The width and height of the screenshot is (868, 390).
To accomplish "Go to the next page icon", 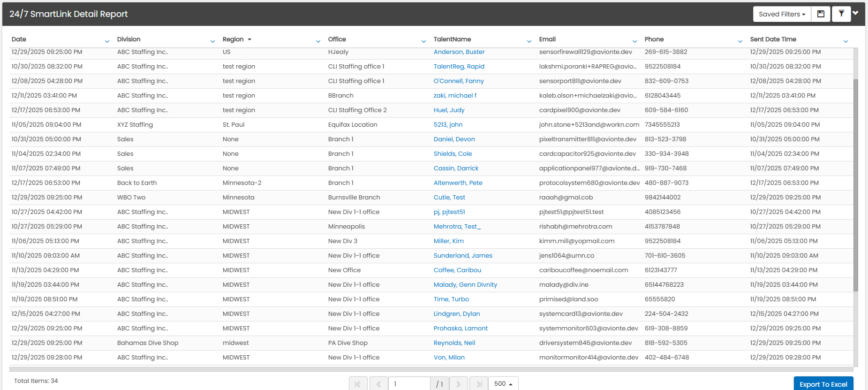I will click(x=459, y=384).
